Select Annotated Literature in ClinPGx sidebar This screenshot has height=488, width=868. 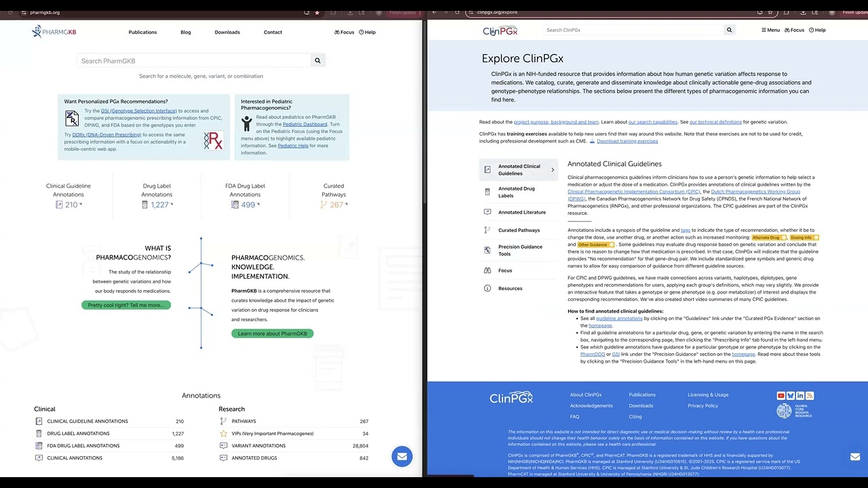(x=521, y=212)
